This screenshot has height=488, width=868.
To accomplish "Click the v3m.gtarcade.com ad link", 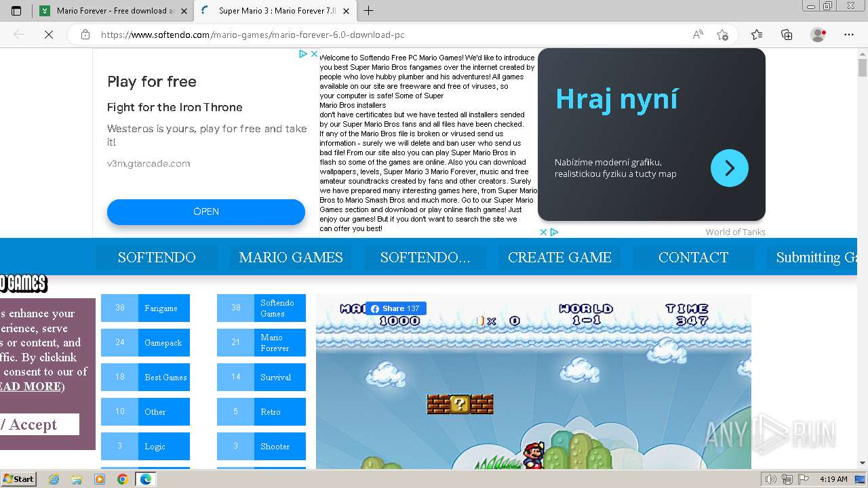I will coord(149,163).
